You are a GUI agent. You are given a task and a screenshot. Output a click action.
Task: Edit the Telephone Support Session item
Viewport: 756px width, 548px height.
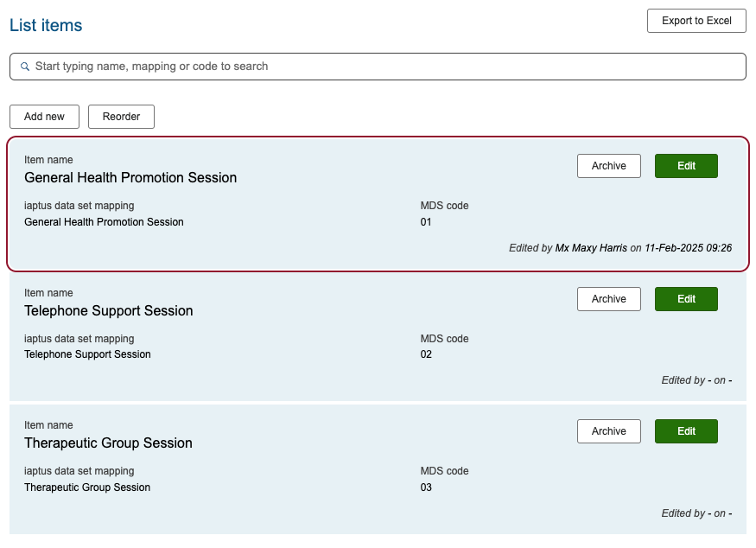click(x=686, y=299)
